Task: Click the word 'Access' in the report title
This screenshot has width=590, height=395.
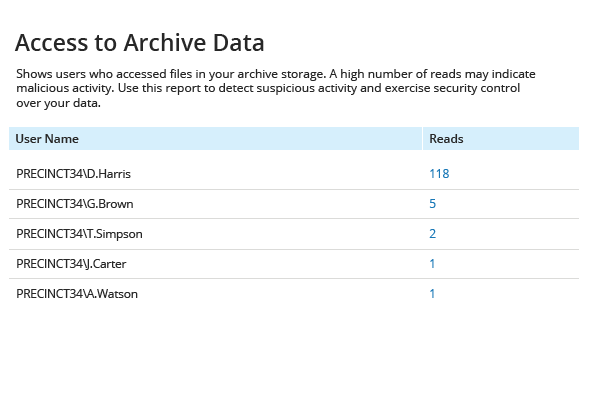Action: coord(52,42)
